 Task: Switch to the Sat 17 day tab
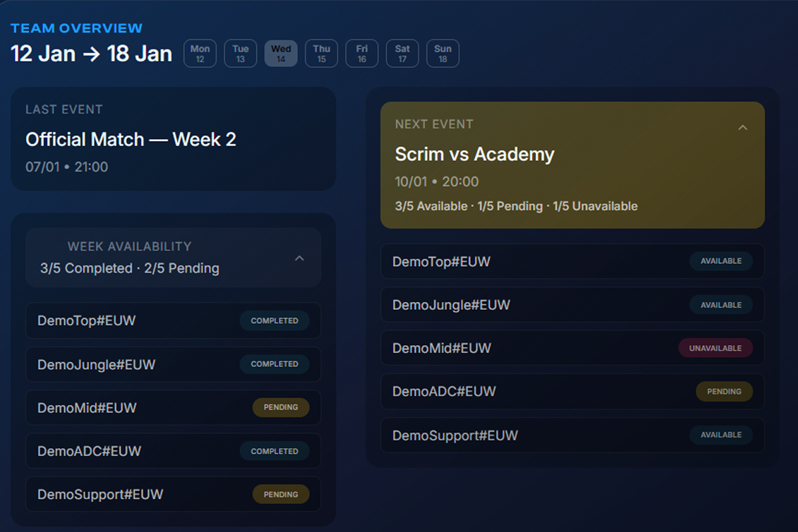click(x=402, y=53)
